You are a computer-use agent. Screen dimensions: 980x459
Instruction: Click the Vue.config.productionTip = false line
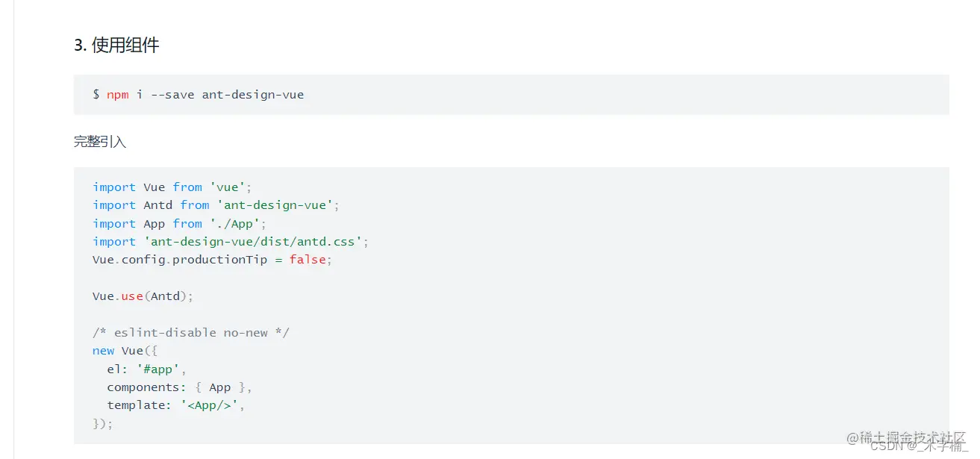(213, 260)
